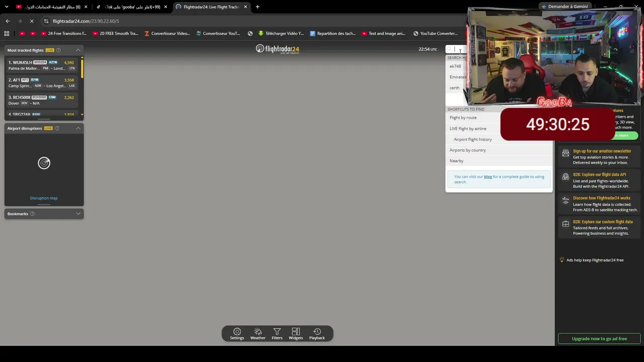Close the TikTok gooba tab
Screen dimensions: 644x362
click(166, 7)
